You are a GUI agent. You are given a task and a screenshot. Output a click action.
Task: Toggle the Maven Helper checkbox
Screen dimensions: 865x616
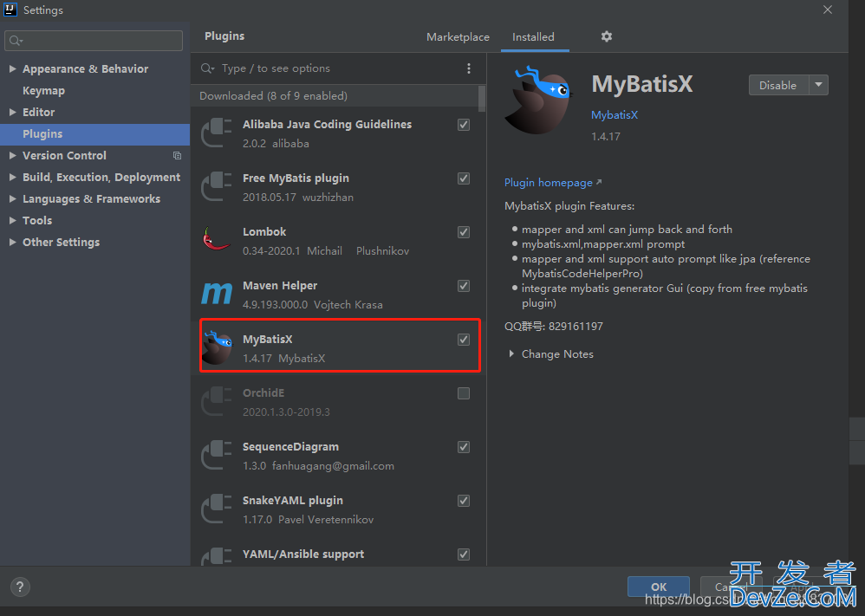tap(464, 286)
